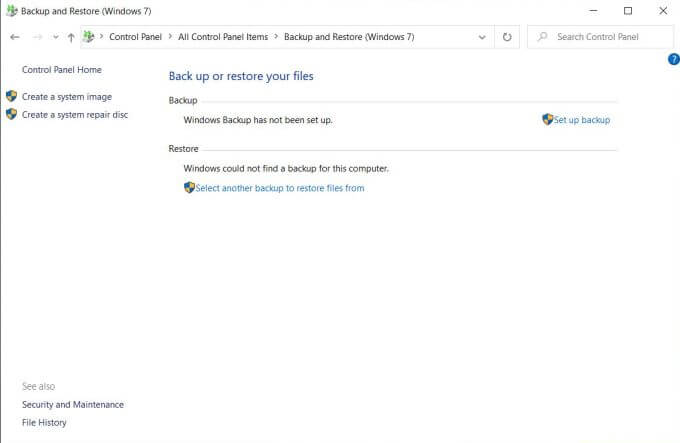Click Control Panel breadcrumb
The width and height of the screenshot is (680, 443).
[135, 37]
